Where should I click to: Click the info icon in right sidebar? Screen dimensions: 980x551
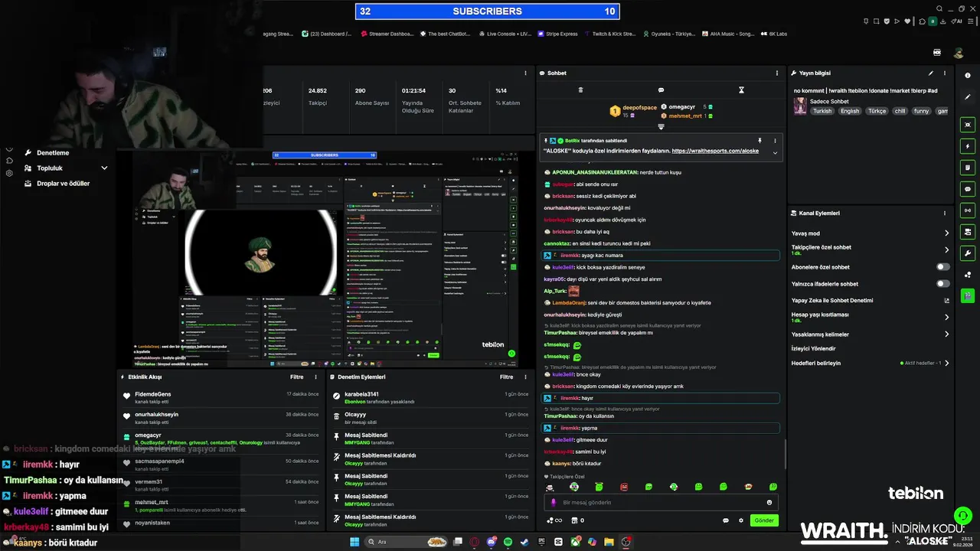[x=968, y=75]
